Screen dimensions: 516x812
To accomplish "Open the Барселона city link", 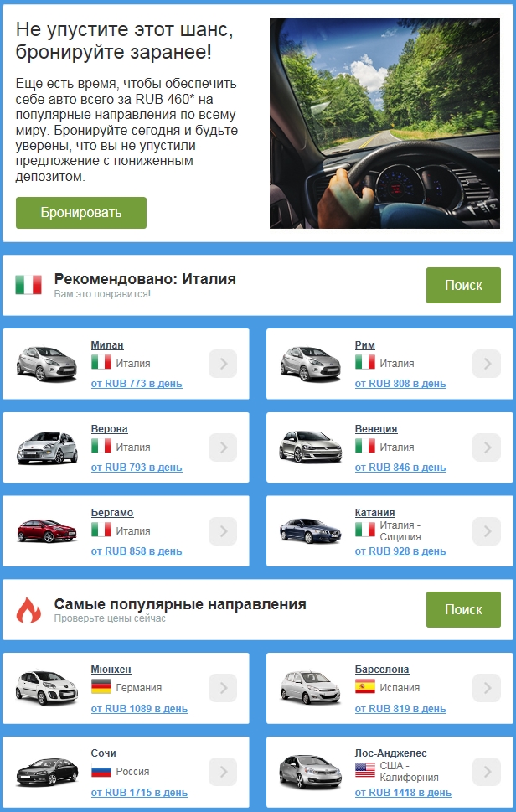I will [382, 669].
